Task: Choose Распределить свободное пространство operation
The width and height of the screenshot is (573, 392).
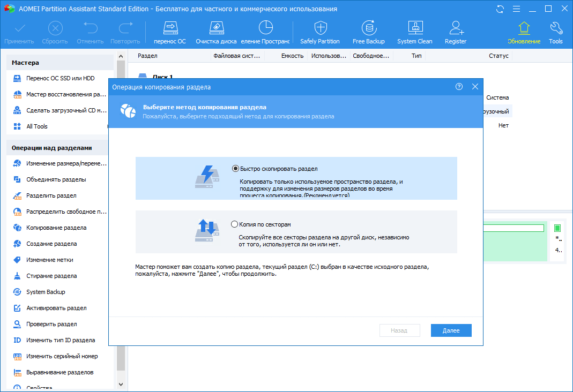Action: point(60,212)
